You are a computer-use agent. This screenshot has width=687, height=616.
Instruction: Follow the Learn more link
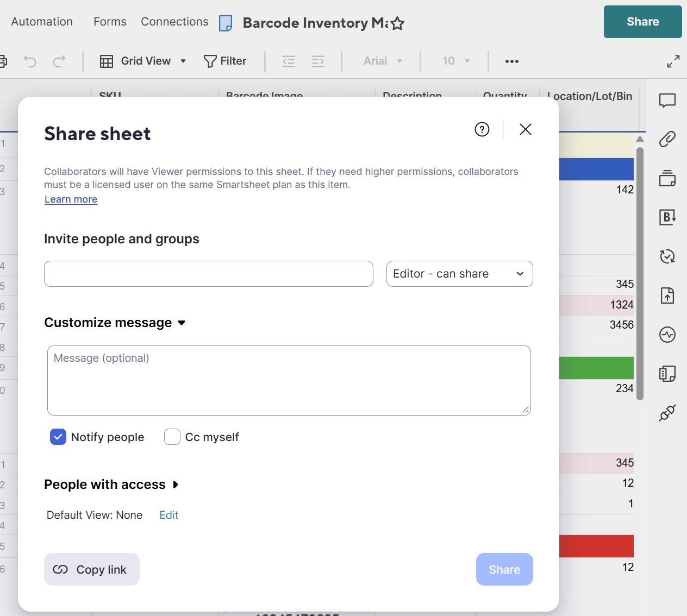pos(71,199)
